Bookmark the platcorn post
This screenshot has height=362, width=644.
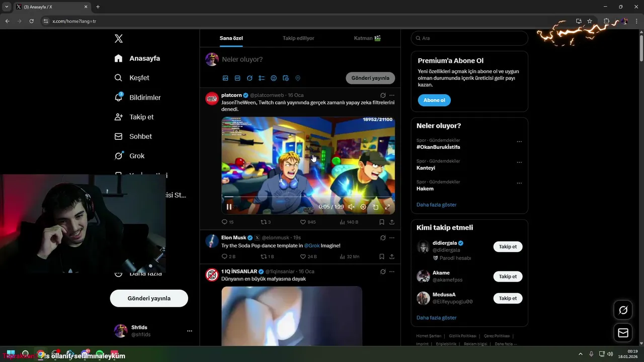[x=382, y=222]
